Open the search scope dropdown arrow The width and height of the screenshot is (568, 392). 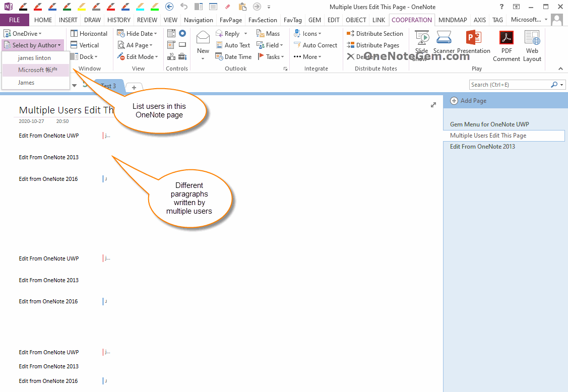click(562, 85)
